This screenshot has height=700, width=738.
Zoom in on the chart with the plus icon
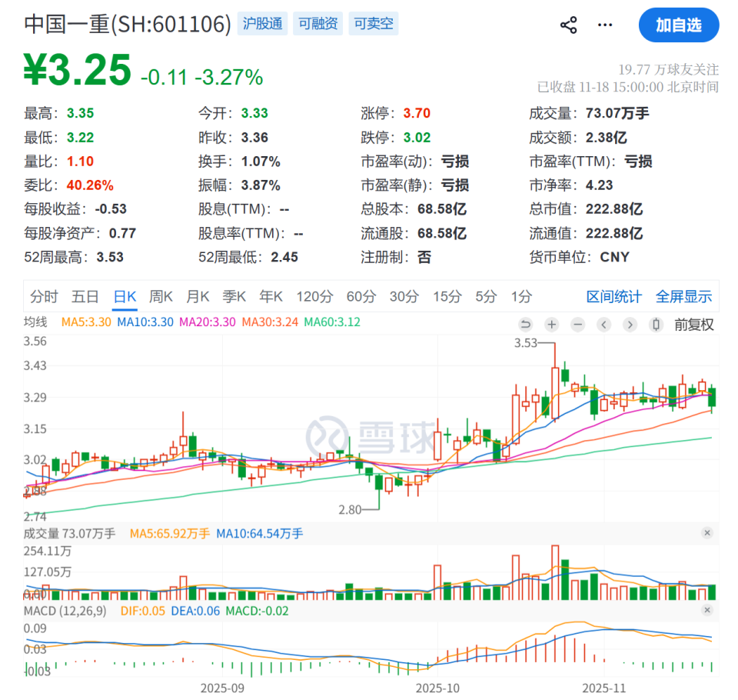551,325
